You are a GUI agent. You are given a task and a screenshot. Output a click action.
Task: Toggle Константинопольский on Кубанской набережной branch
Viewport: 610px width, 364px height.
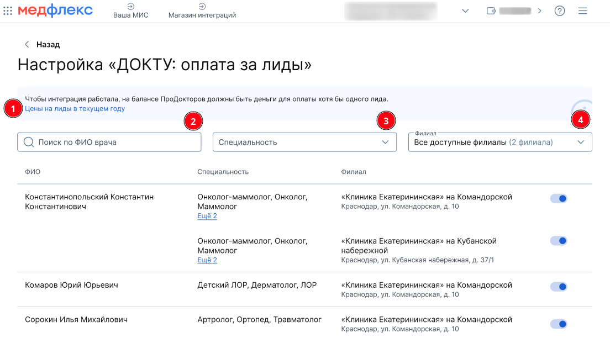point(559,241)
